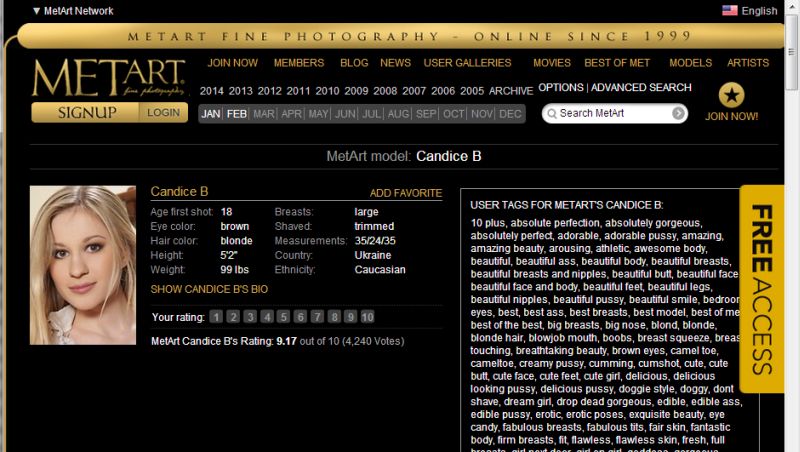This screenshot has height=452, width=800.
Task: Click the JOIN NOW! text under star
Action: [x=732, y=116]
